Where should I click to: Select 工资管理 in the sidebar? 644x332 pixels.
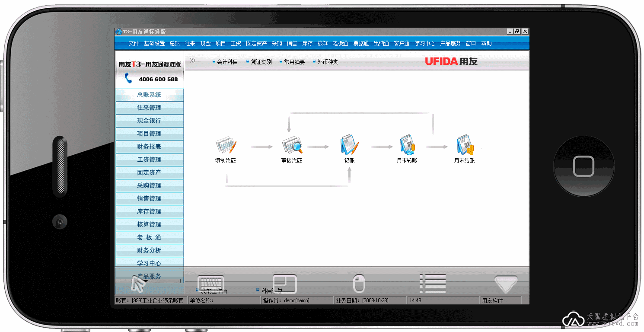coord(149,160)
